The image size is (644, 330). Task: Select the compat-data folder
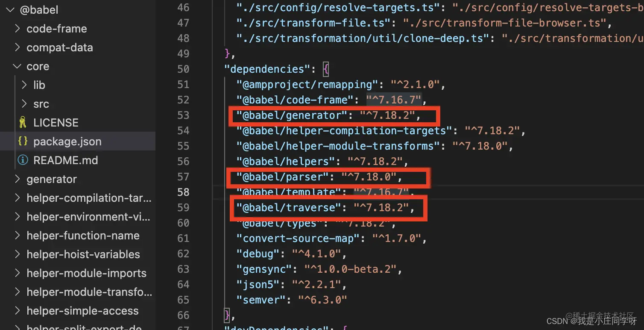[x=60, y=47]
